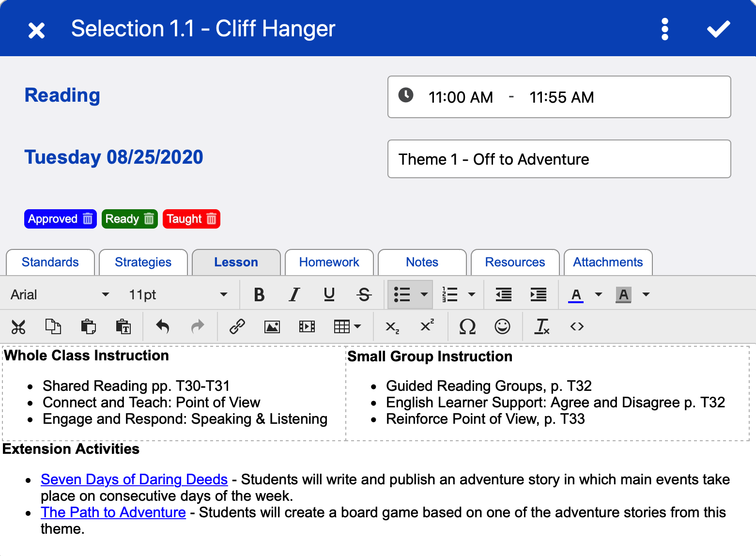Follow the Seven Days of Daring Deeds link
This screenshot has width=756, height=556.
coord(134,479)
